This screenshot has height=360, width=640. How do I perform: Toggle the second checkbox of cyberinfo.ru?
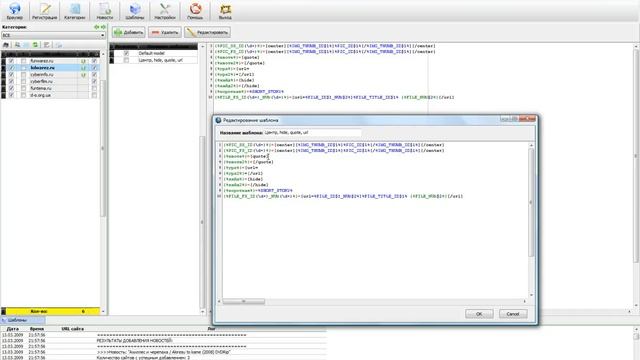tap(24, 75)
